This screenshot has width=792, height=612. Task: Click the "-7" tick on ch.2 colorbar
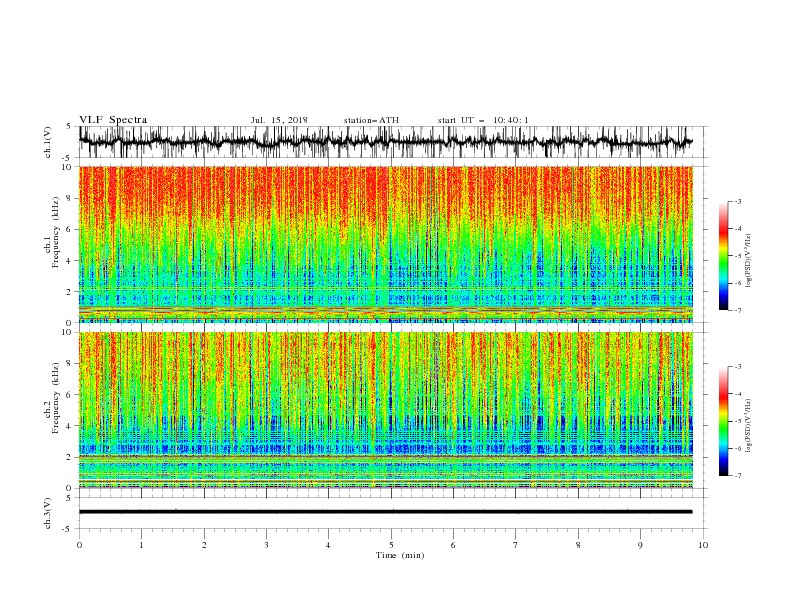[x=738, y=475]
